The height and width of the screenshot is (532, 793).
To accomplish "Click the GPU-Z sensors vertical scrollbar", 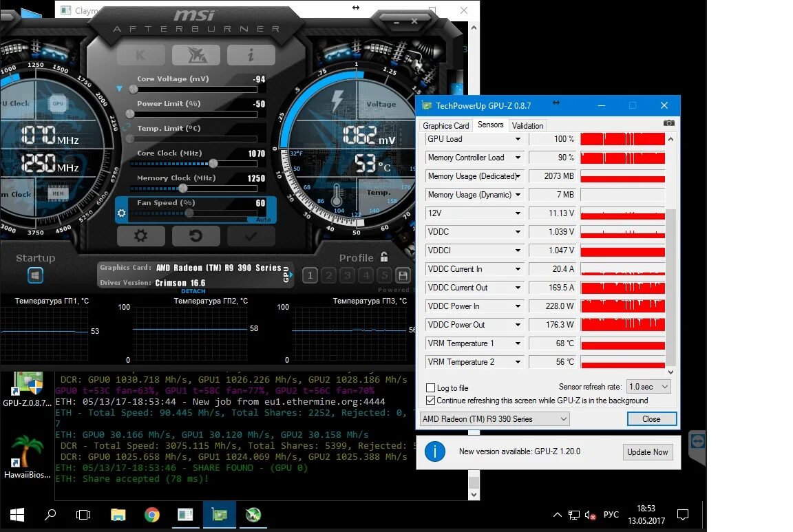I will click(670, 287).
